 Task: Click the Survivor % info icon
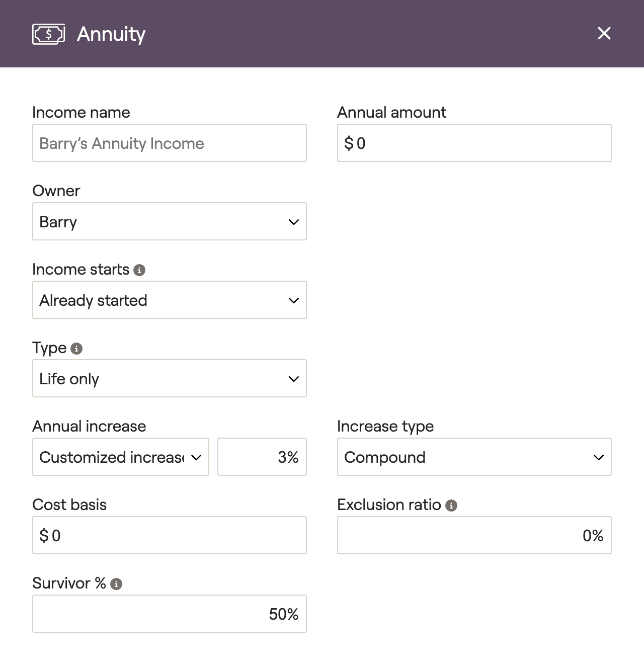coord(116,584)
